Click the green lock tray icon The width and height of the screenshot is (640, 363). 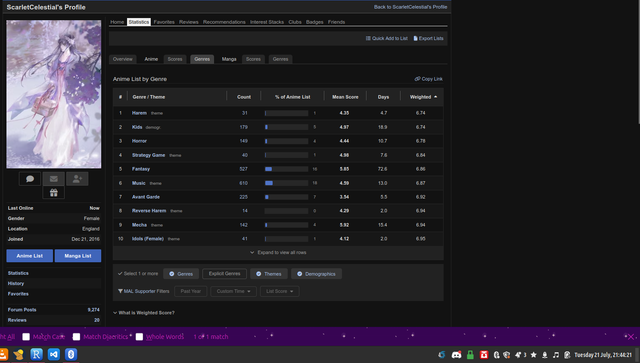pos(470,355)
